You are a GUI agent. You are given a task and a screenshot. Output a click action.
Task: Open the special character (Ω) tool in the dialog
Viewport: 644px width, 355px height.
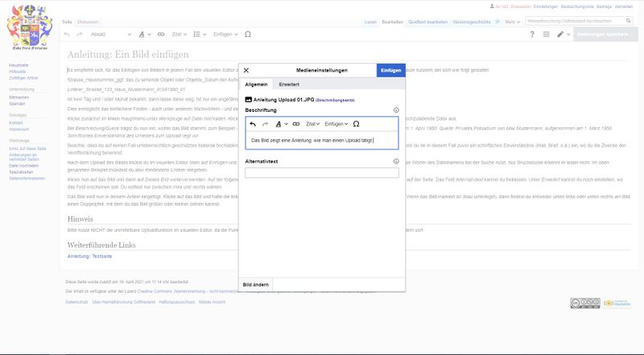[356, 124]
